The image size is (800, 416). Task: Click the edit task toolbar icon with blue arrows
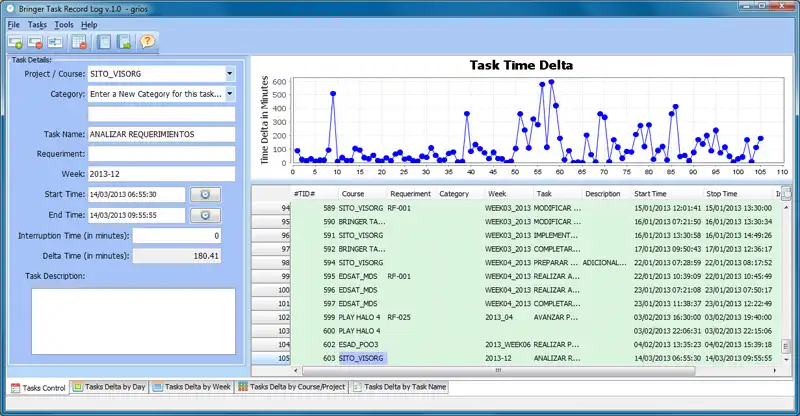[55, 42]
